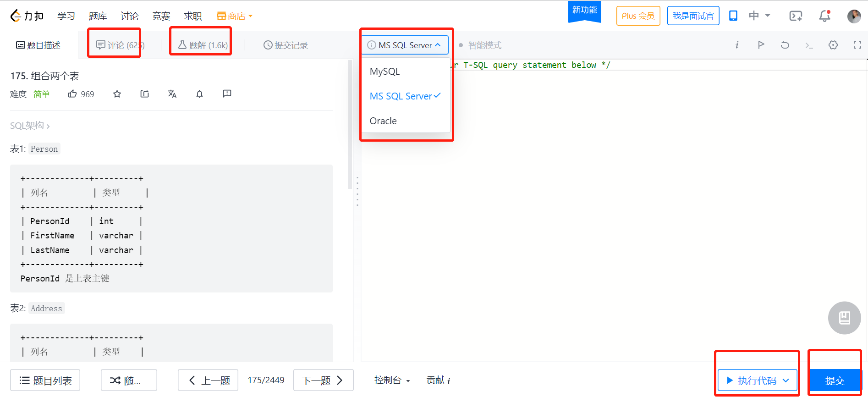868x397 pixels.
Task: Open the 学习 menu
Action: (x=66, y=16)
